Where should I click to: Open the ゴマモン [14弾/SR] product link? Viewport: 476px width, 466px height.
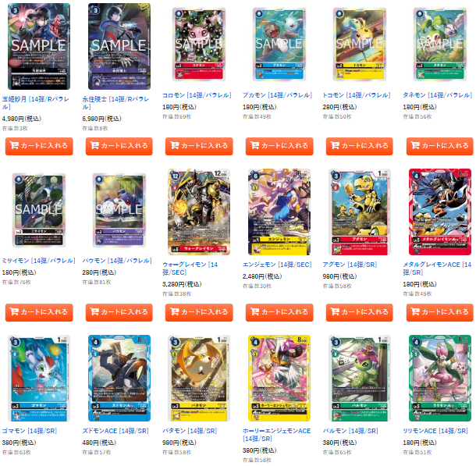[30, 431]
